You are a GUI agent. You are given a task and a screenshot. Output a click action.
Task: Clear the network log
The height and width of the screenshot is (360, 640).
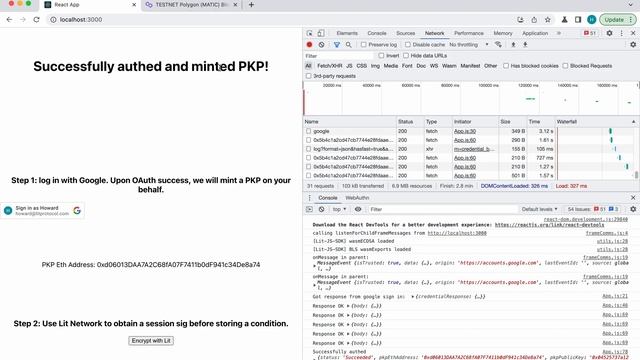322,44
